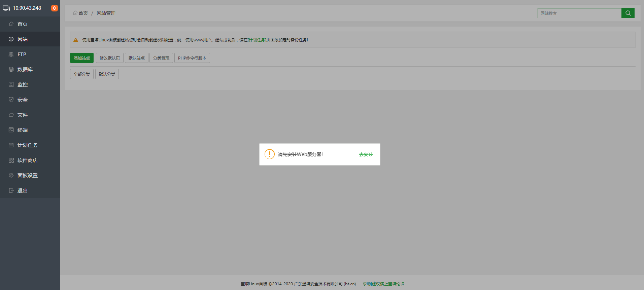Open 面板设置 in the sidebar

point(30,175)
